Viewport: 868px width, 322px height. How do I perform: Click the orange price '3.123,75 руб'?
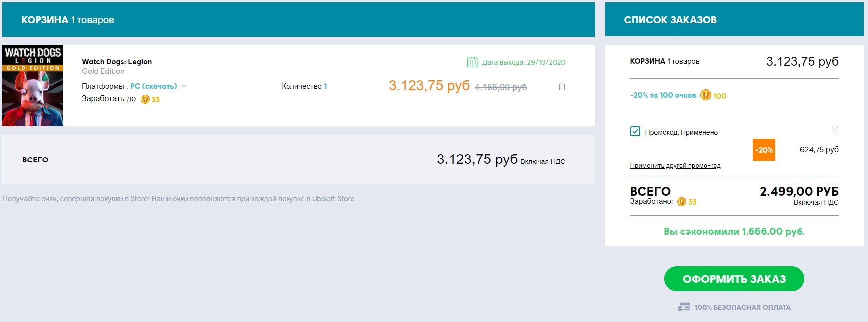pyautogui.click(x=429, y=86)
